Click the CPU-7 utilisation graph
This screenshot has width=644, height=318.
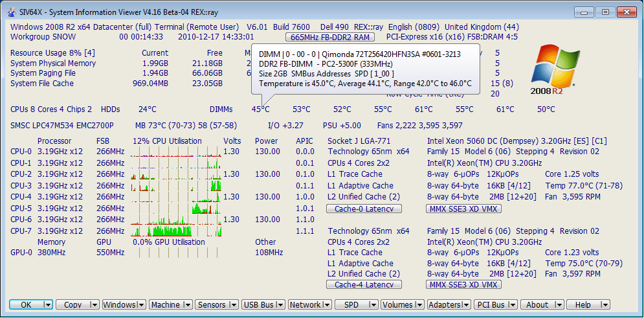[x=162, y=231]
